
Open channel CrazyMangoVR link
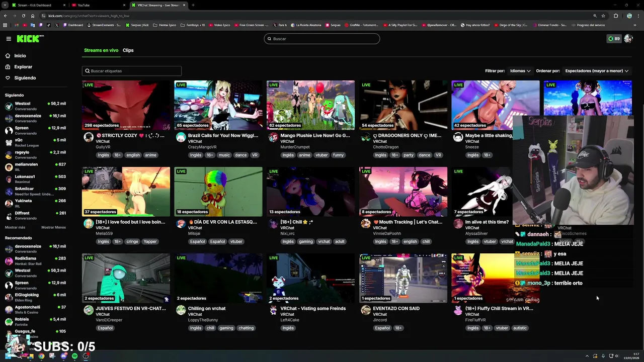point(202,147)
